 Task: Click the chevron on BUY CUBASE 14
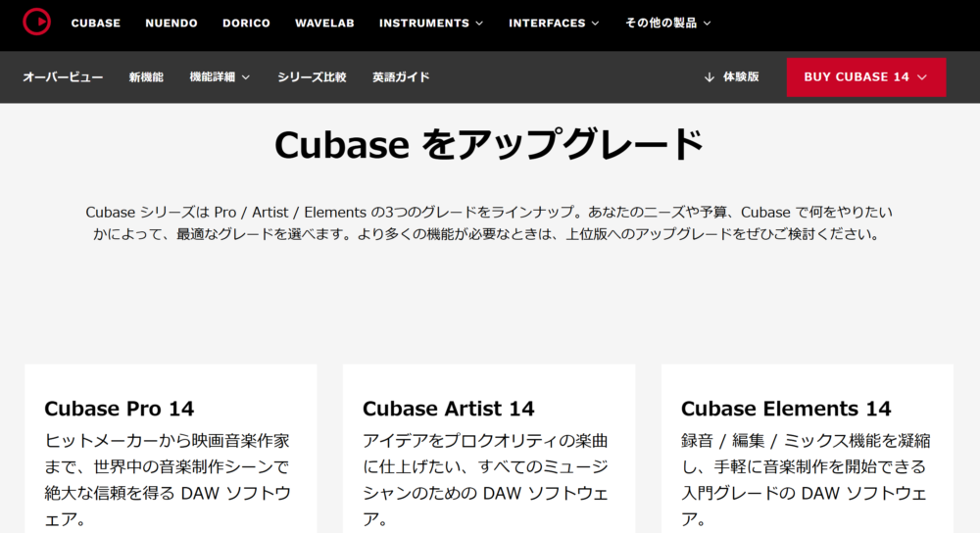pos(922,76)
